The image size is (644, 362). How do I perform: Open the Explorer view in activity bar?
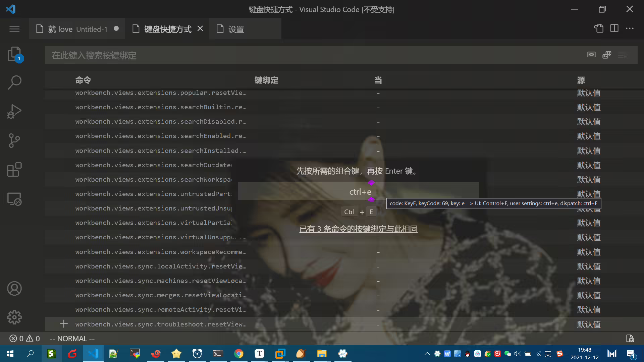pos(14,54)
